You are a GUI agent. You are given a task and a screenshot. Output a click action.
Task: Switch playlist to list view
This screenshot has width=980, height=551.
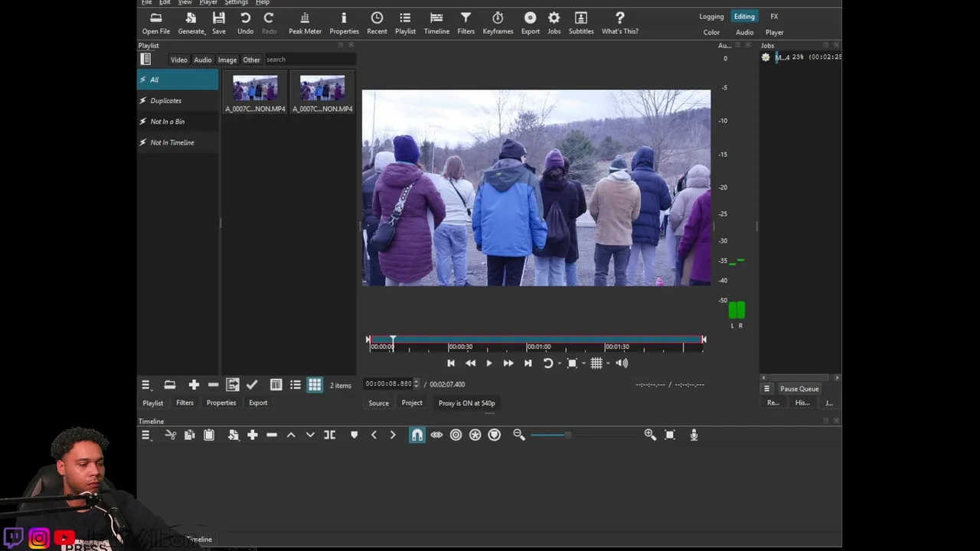296,385
